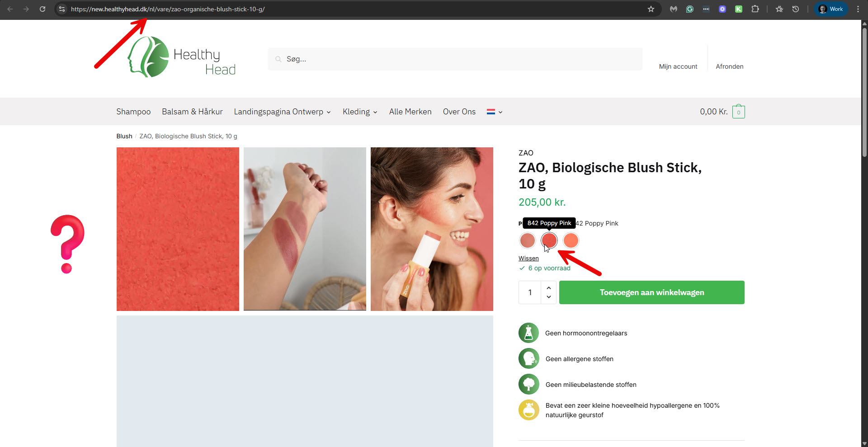Select the 842 Poppy Pink swatch
Viewport: 868px width, 447px height.
coord(549,240)
